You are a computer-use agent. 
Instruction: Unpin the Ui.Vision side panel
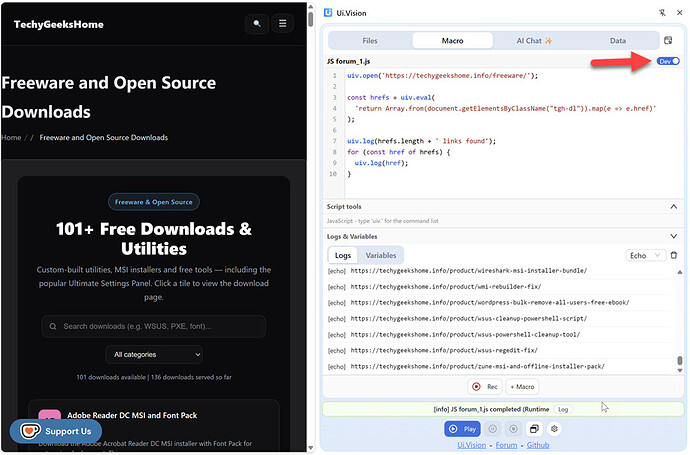click(x=662, y=13)
